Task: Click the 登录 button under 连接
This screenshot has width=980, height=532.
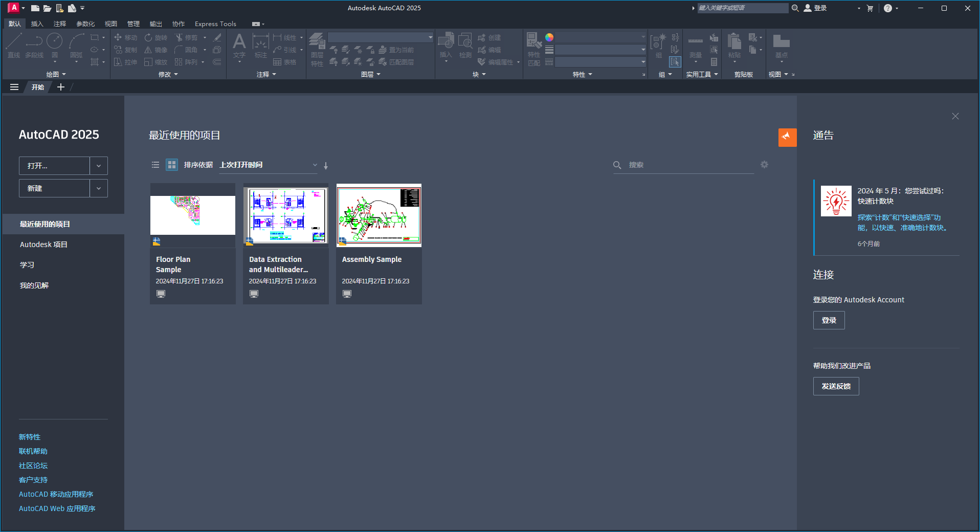Action: tap(829, 320)
